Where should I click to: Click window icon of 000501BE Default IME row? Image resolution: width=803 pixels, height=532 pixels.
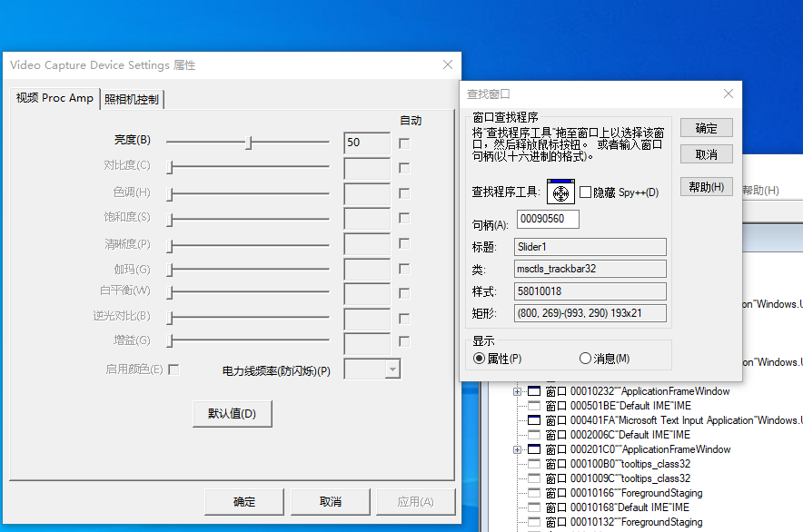[x=534, y=406]
